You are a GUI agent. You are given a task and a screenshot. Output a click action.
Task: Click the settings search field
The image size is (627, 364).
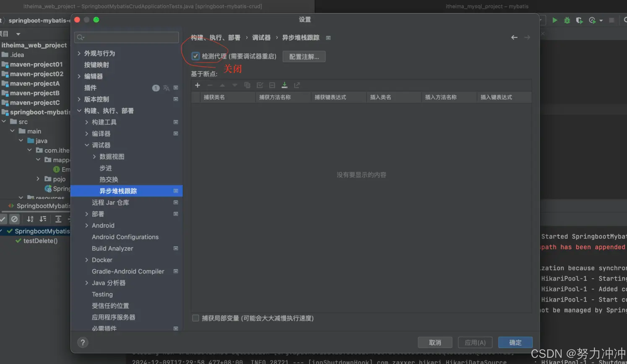(x=129, y=38)
